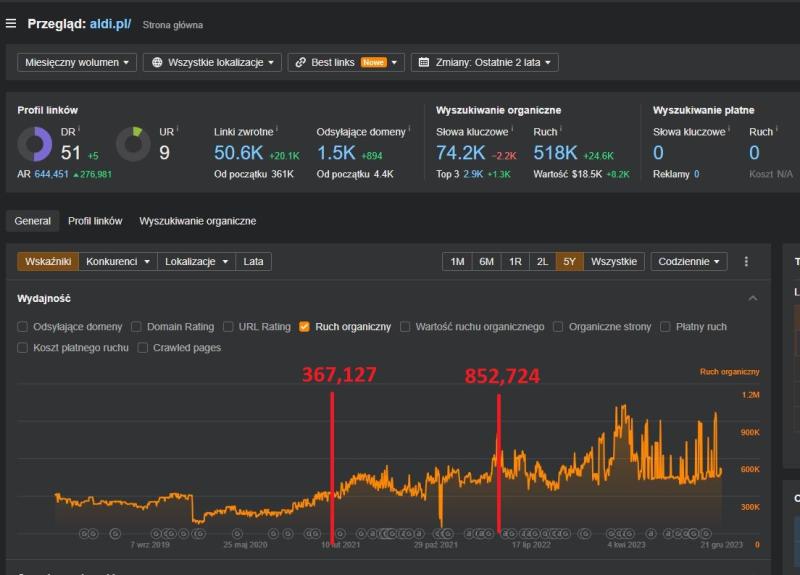800x575 pixels.
Task: Click the UR donut chart icon
Action: [133, 145]
